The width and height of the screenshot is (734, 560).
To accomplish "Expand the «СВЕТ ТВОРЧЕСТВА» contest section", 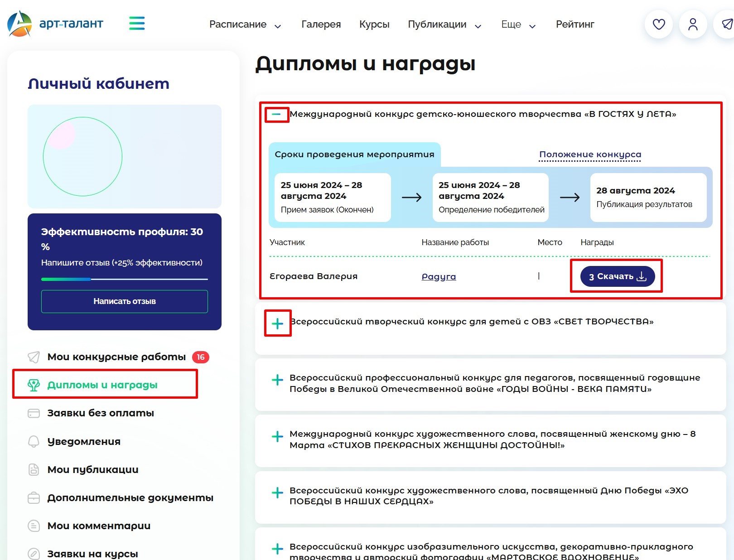I will [x=277, y=323].
